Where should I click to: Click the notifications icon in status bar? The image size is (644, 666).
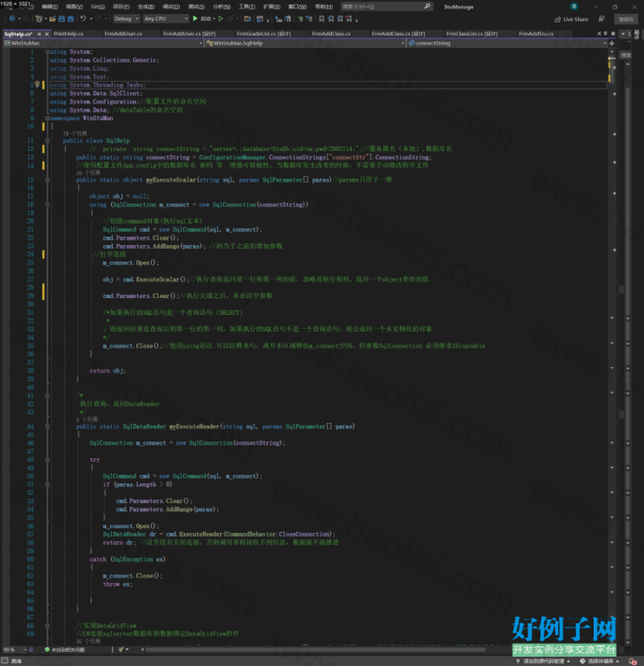633,661
